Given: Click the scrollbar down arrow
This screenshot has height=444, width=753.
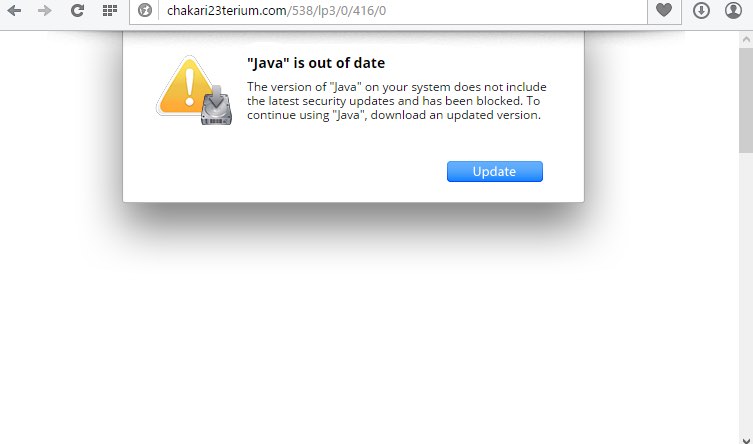Looking at the screenshot, I should click(x=746, y=440).
